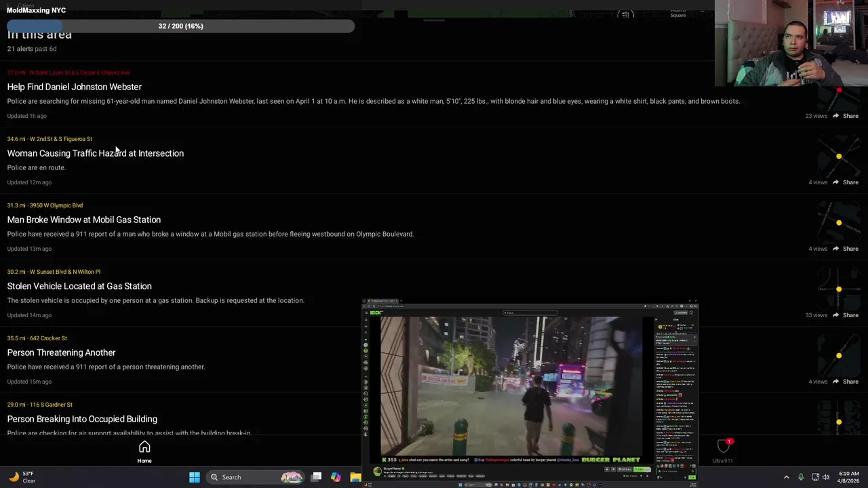868x488 pixels.
Task: Open the Windows Start menu
Action: coord(195,477)
